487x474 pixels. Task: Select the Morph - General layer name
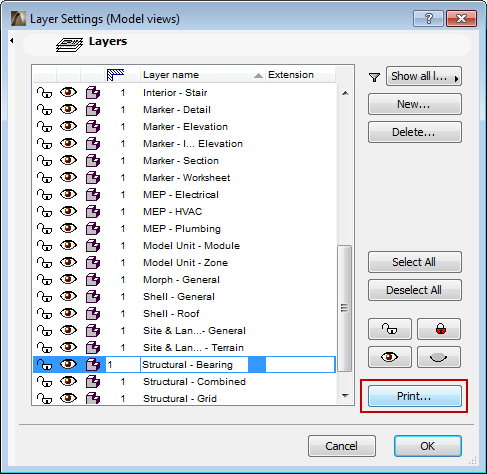click(x=181, y=280)
